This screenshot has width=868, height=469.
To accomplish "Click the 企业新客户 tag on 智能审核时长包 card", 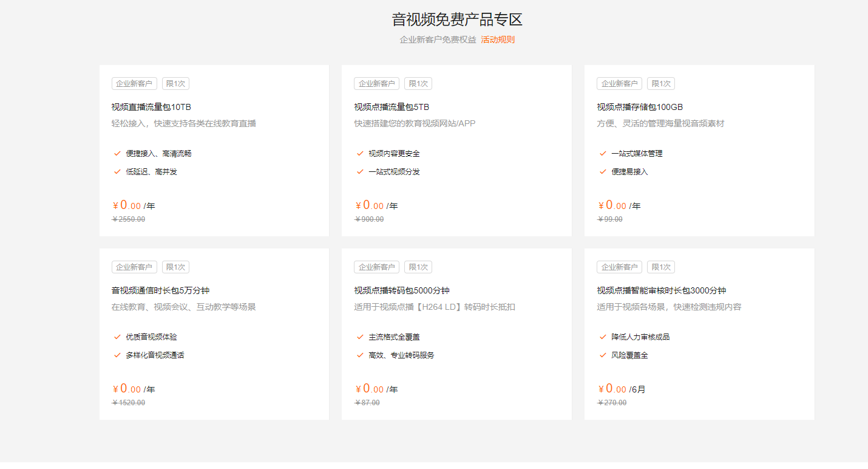I will [620, 267].
